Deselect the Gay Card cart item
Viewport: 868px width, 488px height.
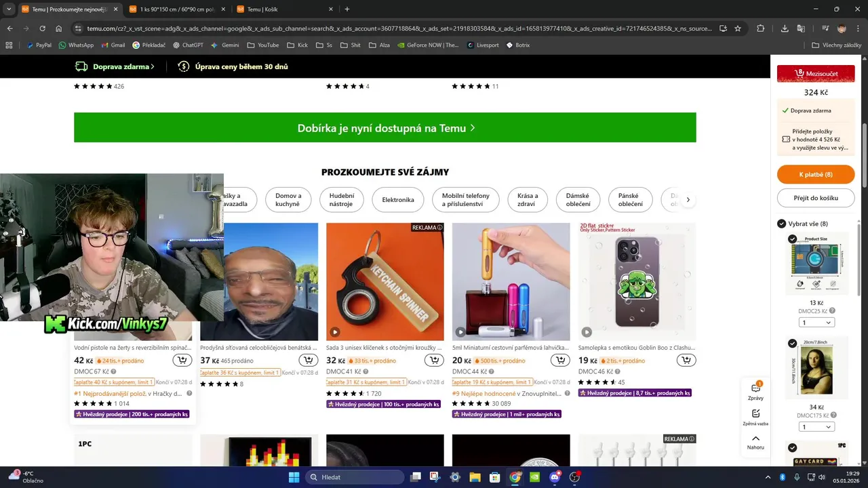[x=793, y=448]
